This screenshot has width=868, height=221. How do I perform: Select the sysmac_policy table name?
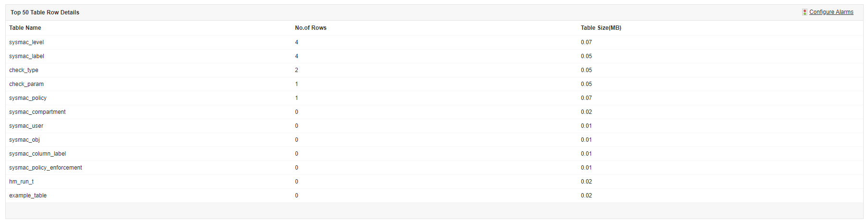28,98
